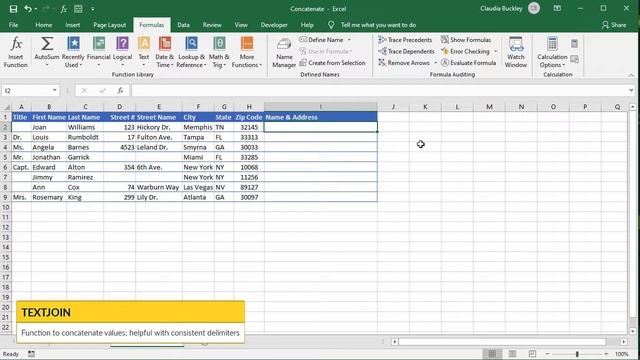Open Date & Time functions library

pyautogui.click(x=164, y=52)
